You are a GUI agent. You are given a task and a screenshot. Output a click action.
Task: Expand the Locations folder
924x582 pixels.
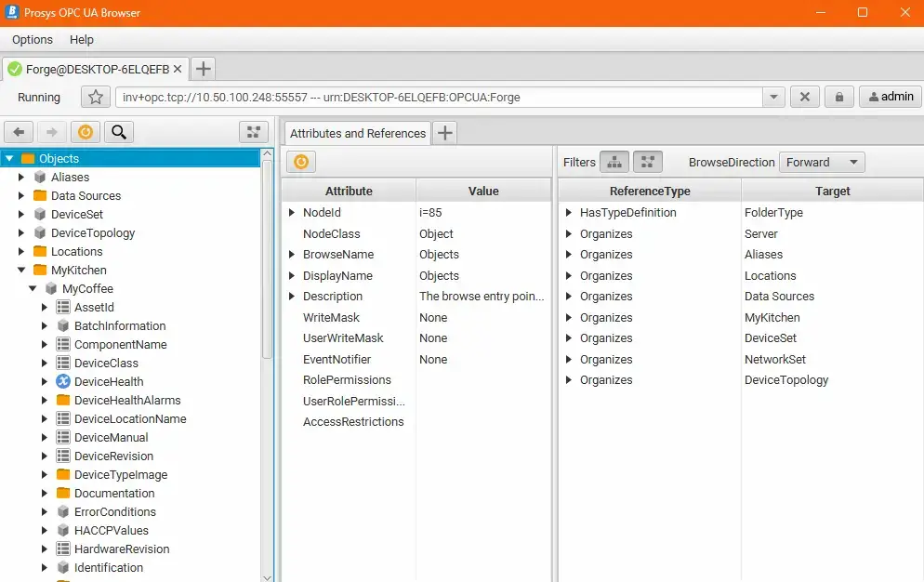pos(21,251)
